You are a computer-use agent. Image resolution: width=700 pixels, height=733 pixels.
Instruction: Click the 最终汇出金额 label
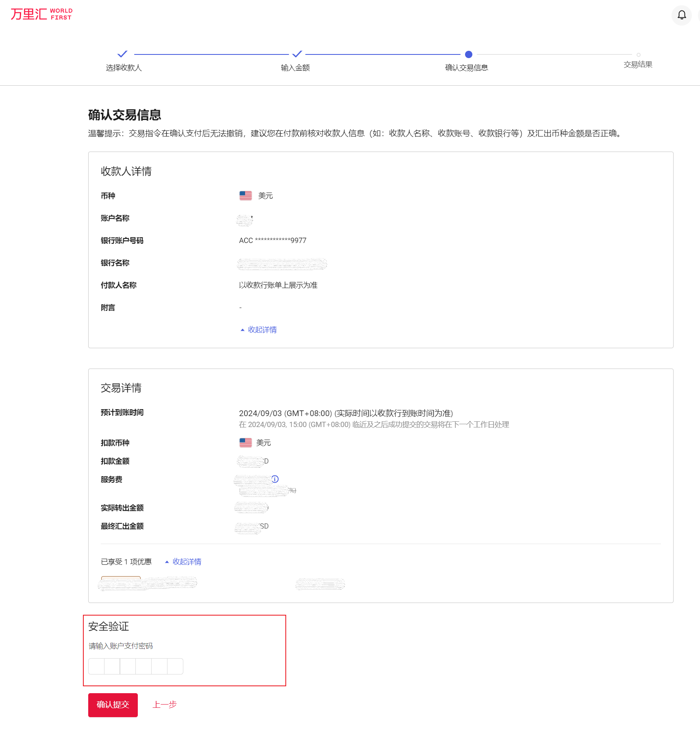(x=122, y=526)
